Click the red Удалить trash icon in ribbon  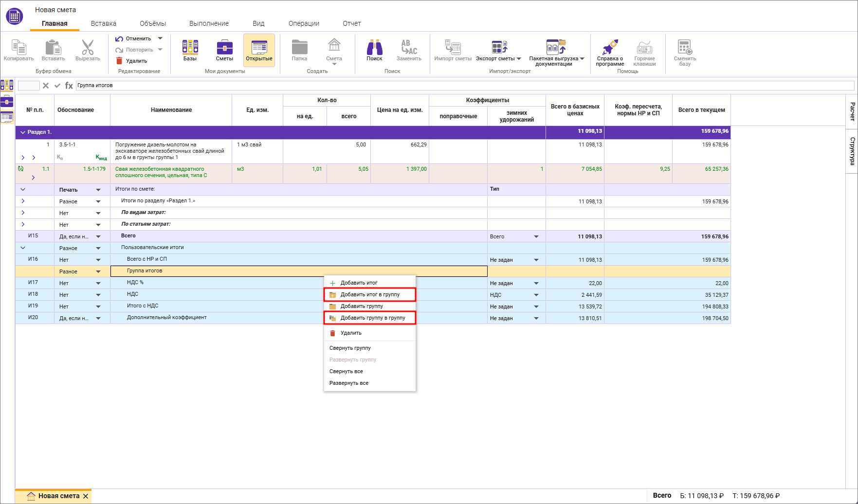[119, 61]
